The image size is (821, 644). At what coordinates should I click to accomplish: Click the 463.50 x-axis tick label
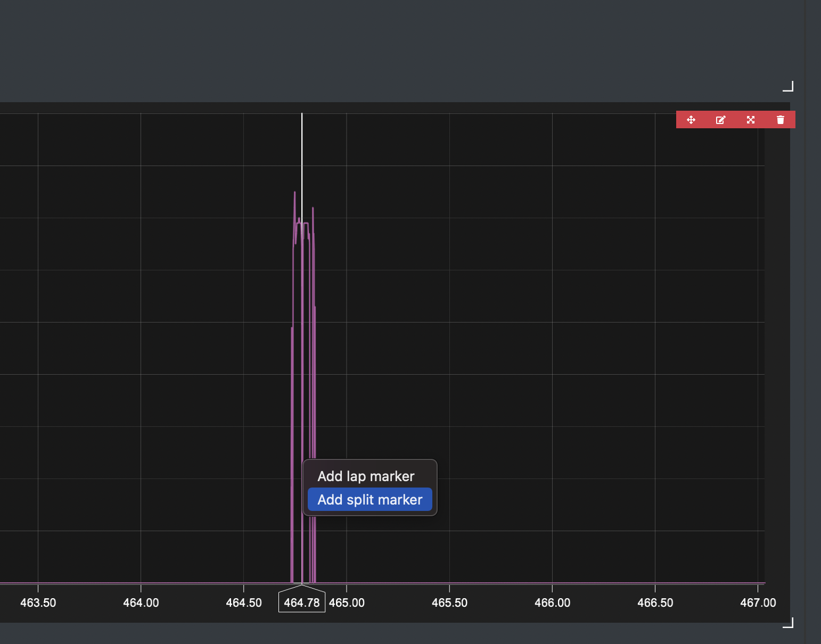pyautogui.click(x=38, y=602)
